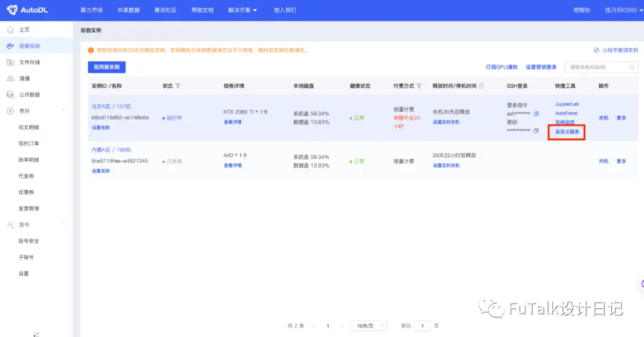
Task: Click 设置名称 under b8cd118d52 instance
Action: tap(101, 128)
